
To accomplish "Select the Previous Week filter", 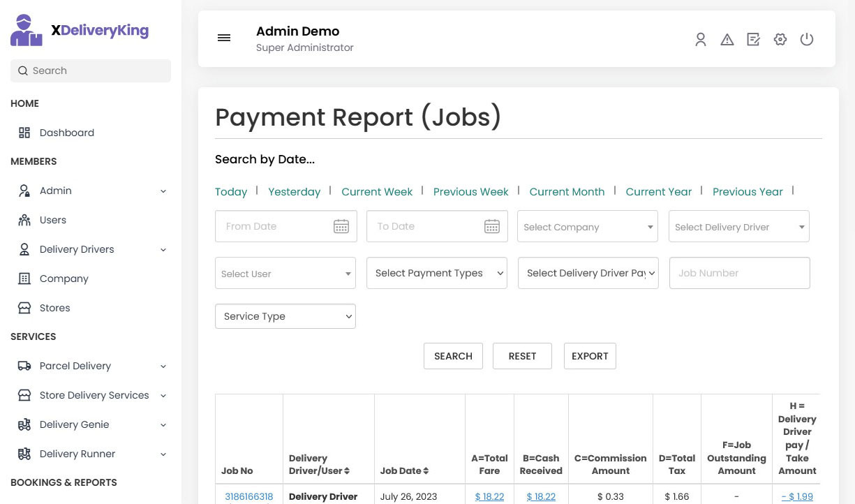I will (470, 191).
